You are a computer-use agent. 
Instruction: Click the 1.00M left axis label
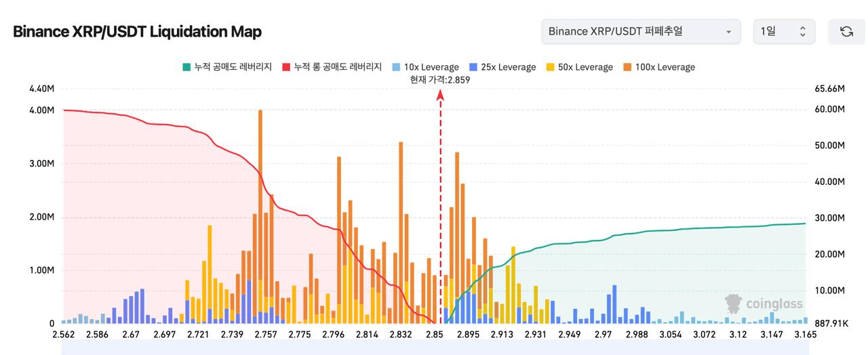click(x=42, y=270)
